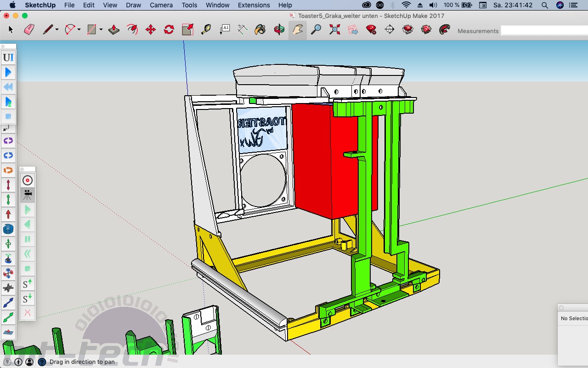Click the green diagonal double-arrow icon
Viewport: 588px width, 368px height.
[x=8, y=317]
